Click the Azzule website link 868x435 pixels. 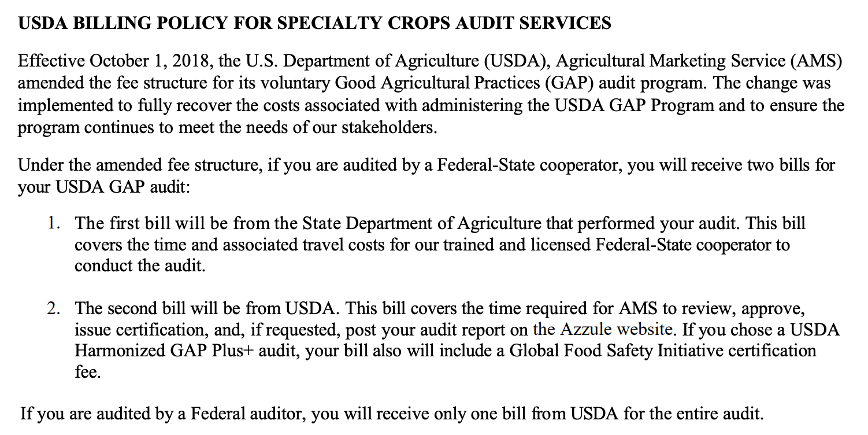click(603, 330)
